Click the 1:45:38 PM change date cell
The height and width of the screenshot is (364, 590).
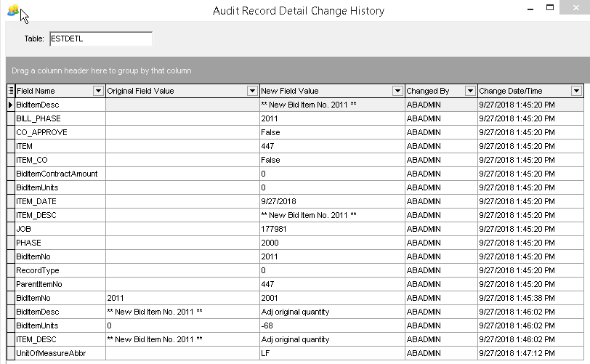click(x=530, y=298)
